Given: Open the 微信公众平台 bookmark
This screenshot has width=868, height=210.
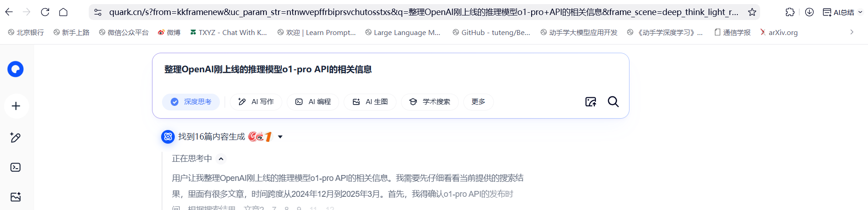Looking at the screenshot, I should coord(124,32).
